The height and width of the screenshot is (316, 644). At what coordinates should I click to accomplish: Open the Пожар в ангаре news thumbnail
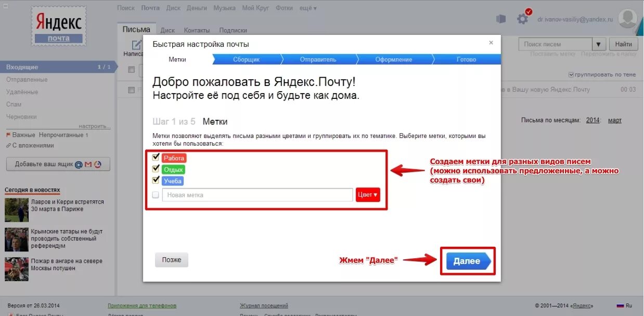17,269
